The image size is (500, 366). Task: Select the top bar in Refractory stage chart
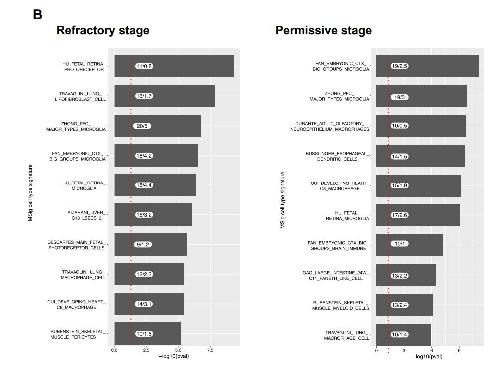pos(174,66)
